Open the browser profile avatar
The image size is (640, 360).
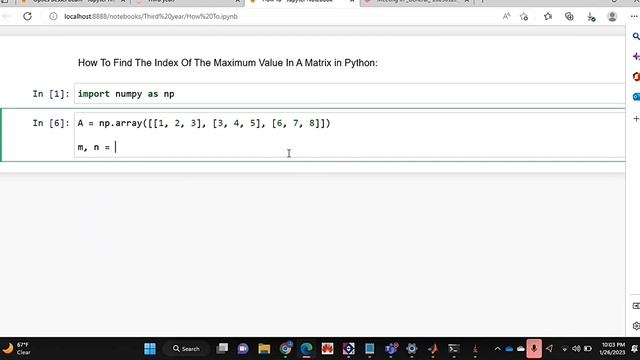(612, 16)
